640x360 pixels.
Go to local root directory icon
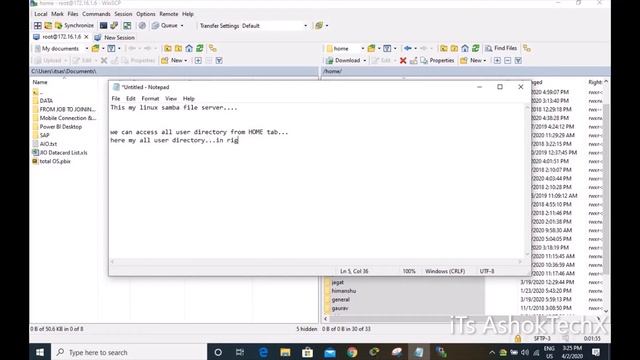178,48
